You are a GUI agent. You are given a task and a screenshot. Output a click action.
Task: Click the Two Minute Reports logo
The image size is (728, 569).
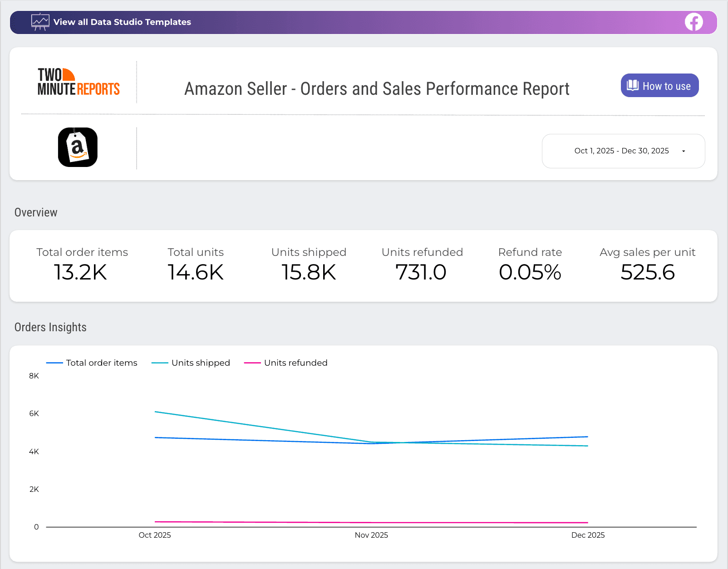78,82
